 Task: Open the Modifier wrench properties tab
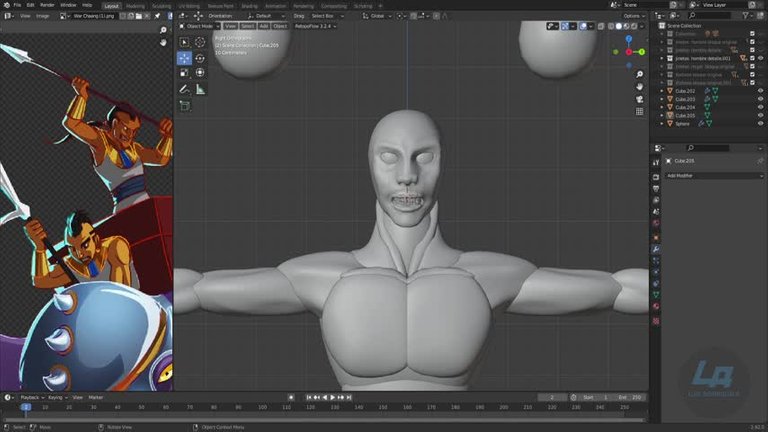click(x=656, y=248)
